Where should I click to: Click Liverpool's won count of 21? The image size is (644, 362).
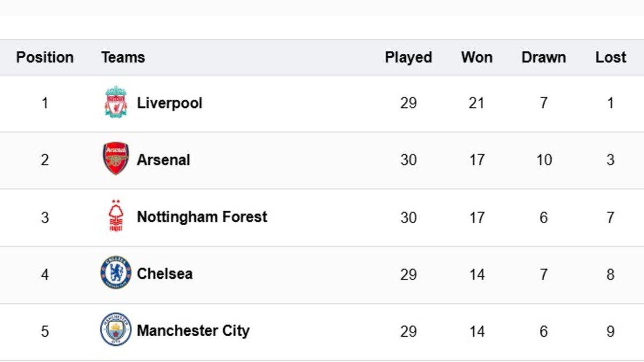(x=477, y=103)
